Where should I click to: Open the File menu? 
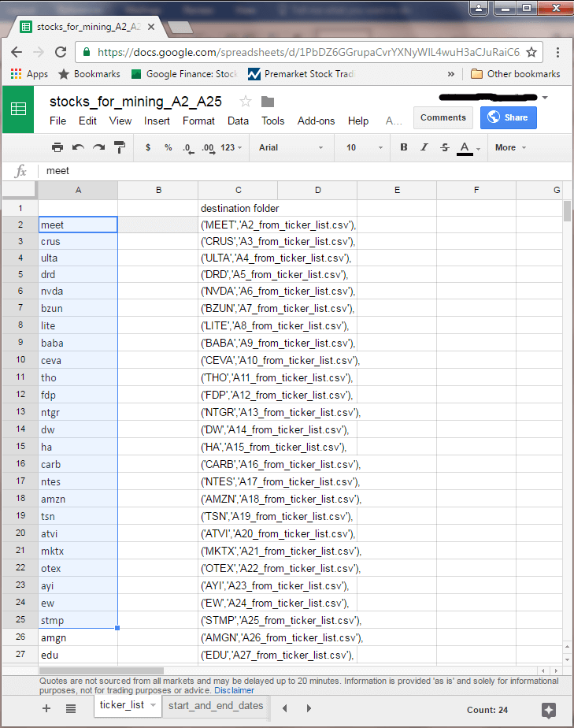[57, 121]
